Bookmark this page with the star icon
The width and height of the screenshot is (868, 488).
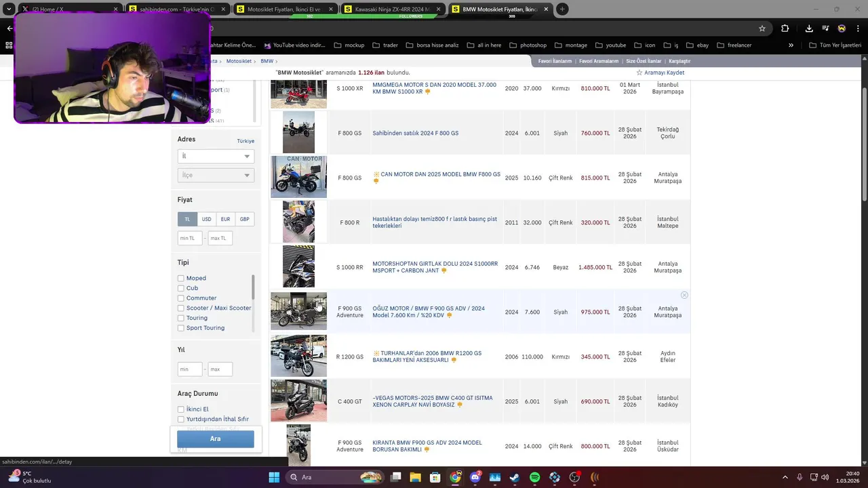click(x=762, y=28)
